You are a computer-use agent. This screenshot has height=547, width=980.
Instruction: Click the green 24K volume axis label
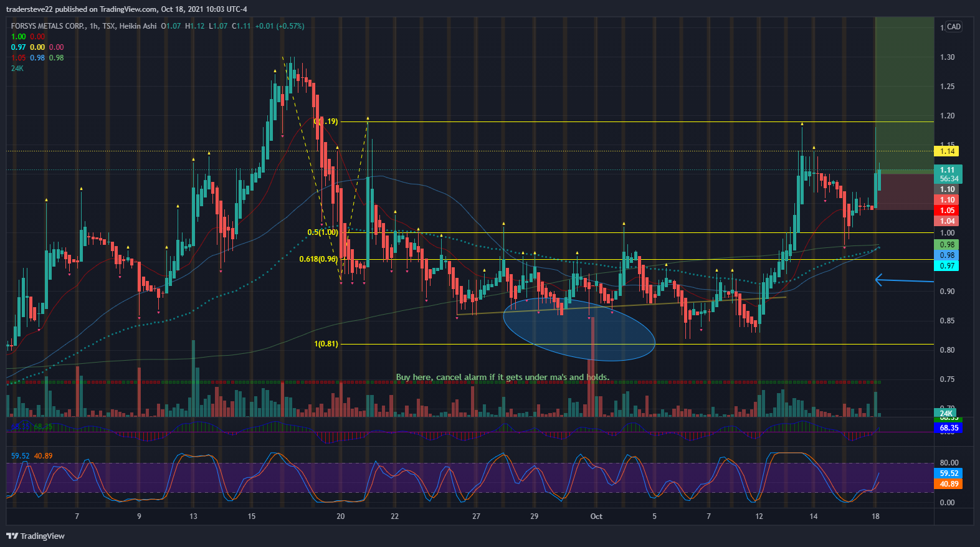pyautogui.click(x=946, y=414)
